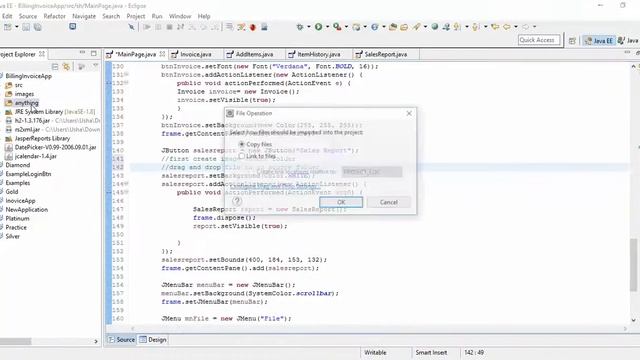
Task: Collapse the code fold at line 144
Action: [x=127, y=184]
